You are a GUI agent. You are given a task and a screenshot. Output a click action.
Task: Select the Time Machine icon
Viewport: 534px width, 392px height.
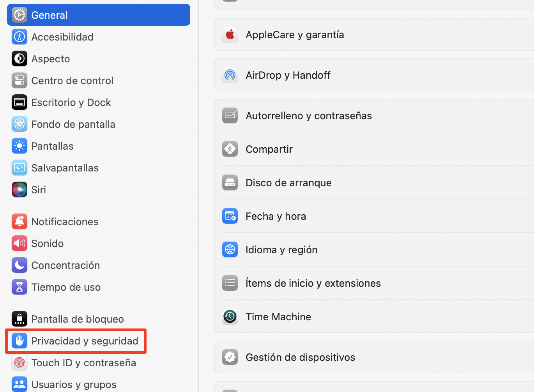pos(230,317)
